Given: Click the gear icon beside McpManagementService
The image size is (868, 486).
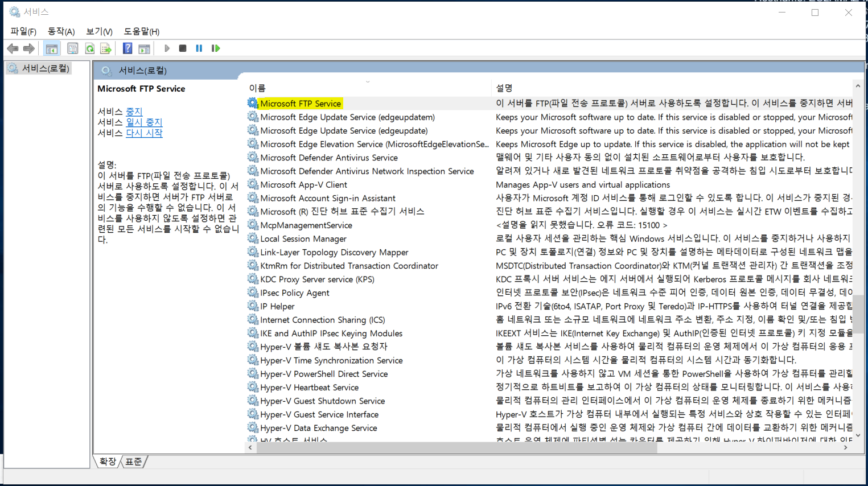Looking at the screenshot, I should pos(253,225).
